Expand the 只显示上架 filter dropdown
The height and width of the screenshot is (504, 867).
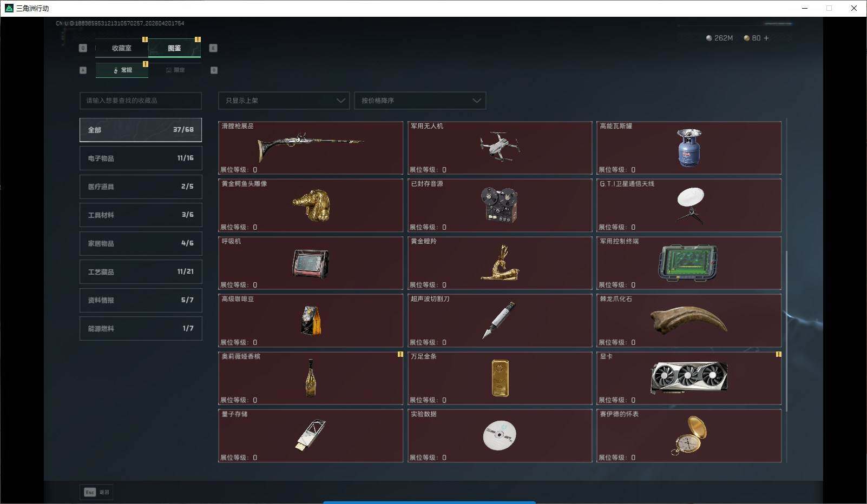point(284,101)
